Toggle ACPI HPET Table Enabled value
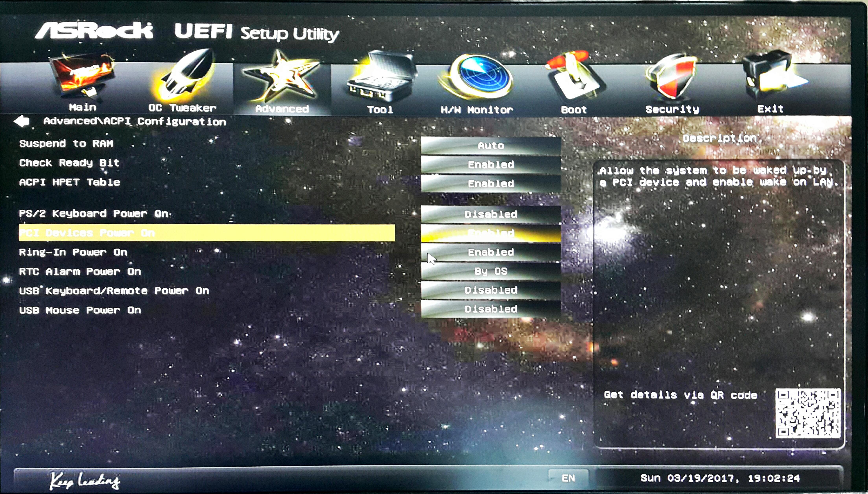The image size is (868, 494). click(x=490, y=183)
